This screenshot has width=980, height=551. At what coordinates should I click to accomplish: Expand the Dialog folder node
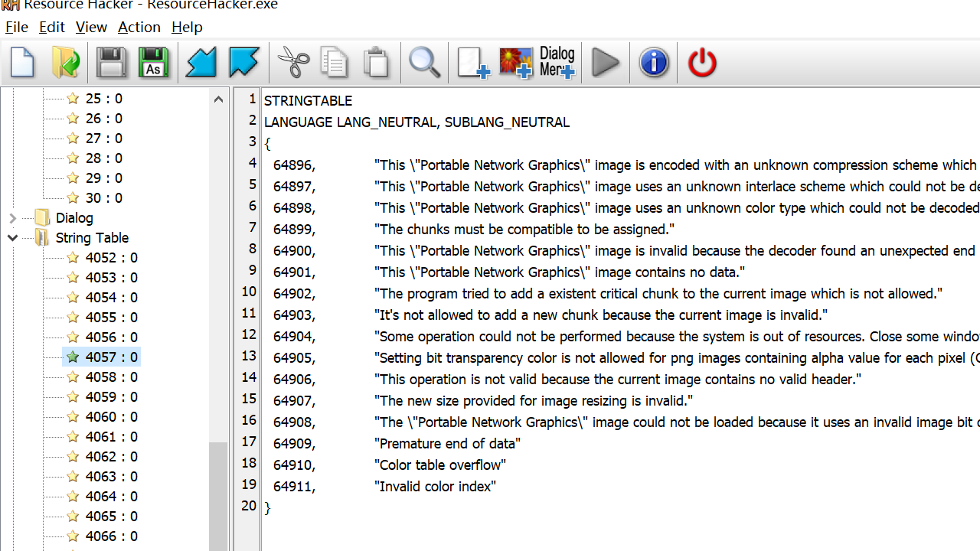[12, 218]
